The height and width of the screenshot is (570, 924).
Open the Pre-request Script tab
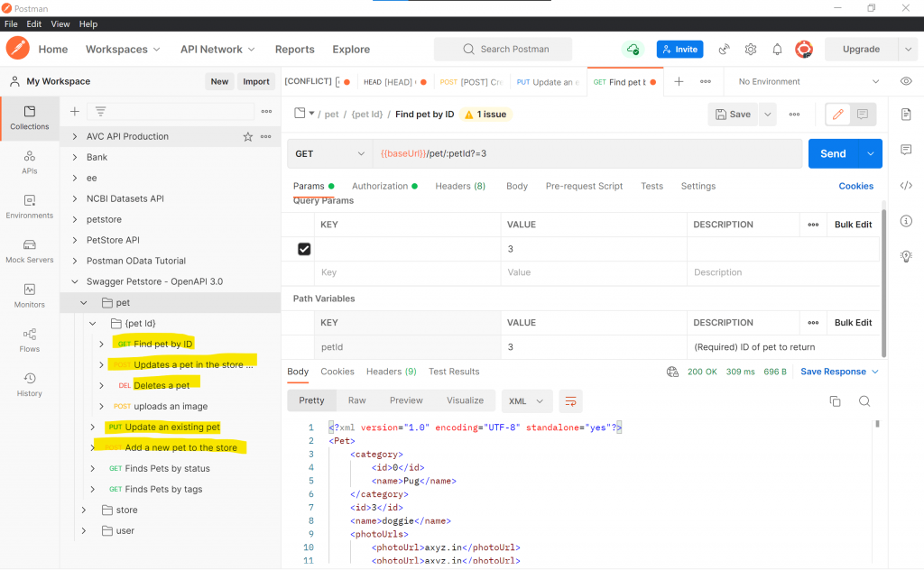[x=584, y=186]
